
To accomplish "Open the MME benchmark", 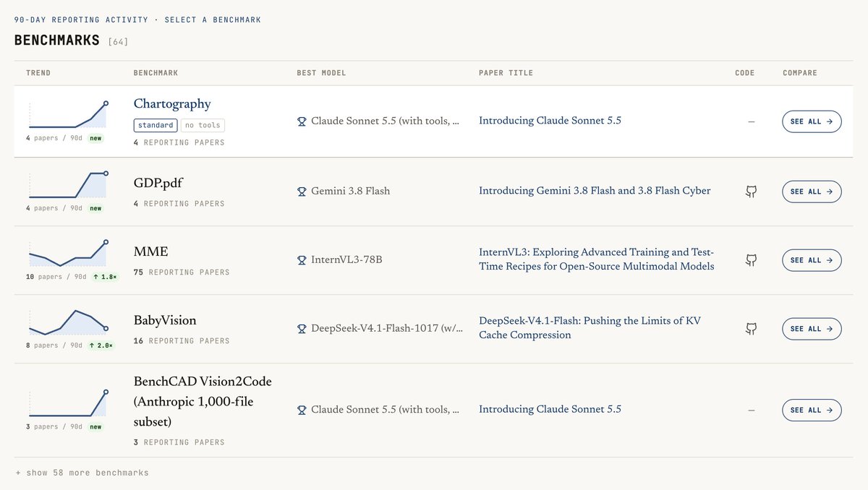I will pos(150,252).
